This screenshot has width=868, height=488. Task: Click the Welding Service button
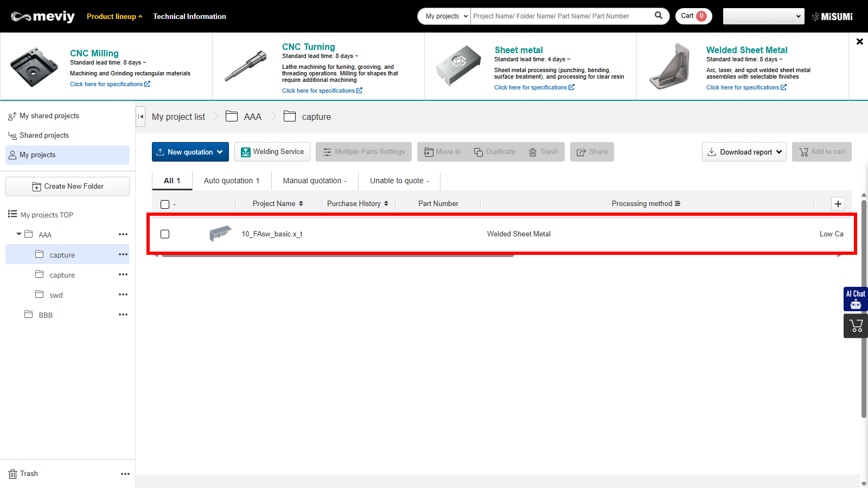272,152
